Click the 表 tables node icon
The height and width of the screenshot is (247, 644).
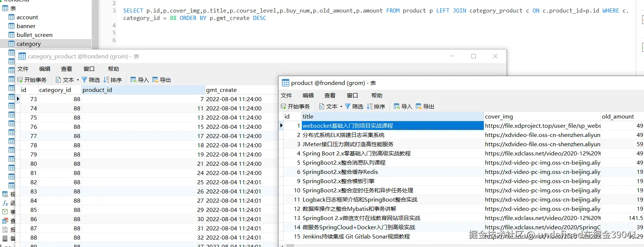5,8
